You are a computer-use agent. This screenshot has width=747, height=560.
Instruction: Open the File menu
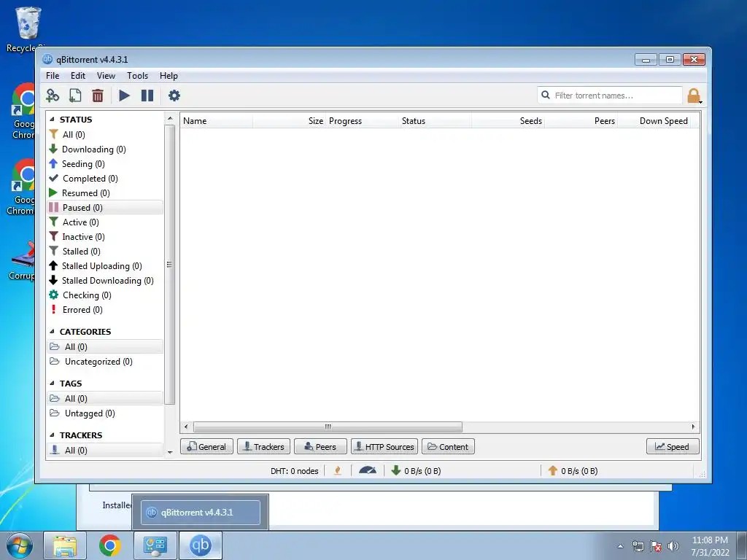[53, 76]
